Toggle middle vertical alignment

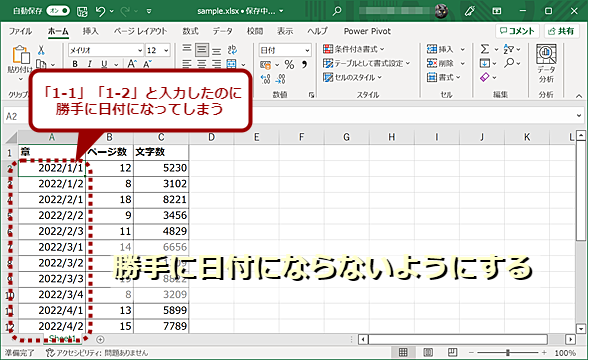pyautogui.click(x=202, y=50)
